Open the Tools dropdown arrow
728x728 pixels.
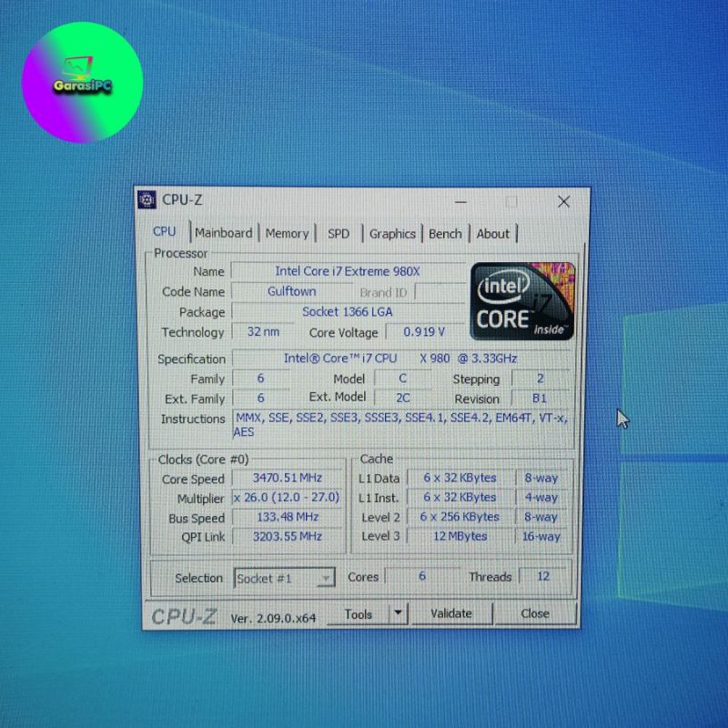[x=398, y=613]
